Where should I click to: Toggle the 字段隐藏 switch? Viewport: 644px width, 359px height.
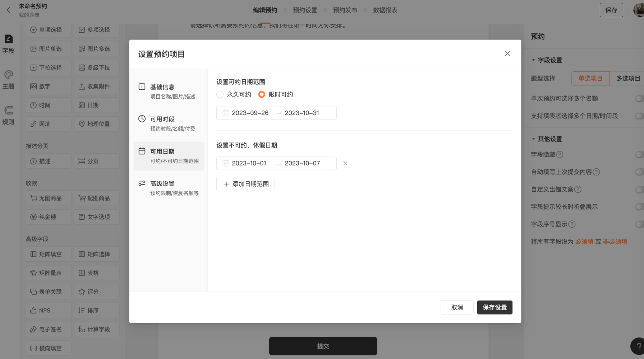point(639,154)
